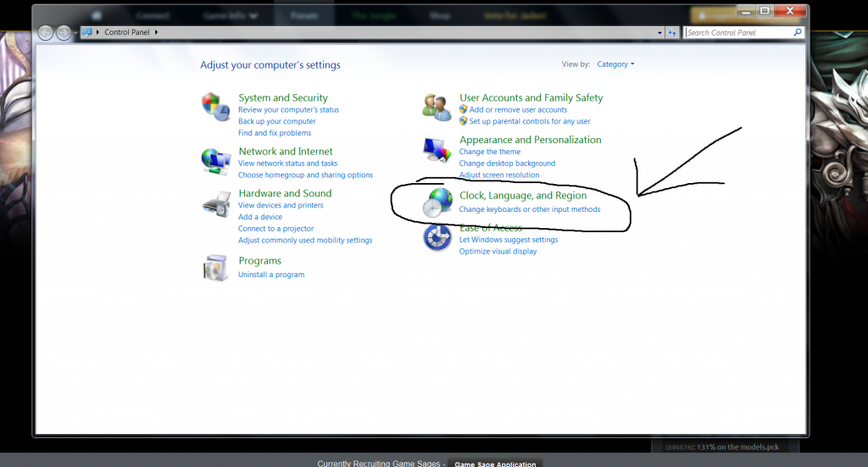Open Appearance and Personalization heading link

(x=531, y=140)
